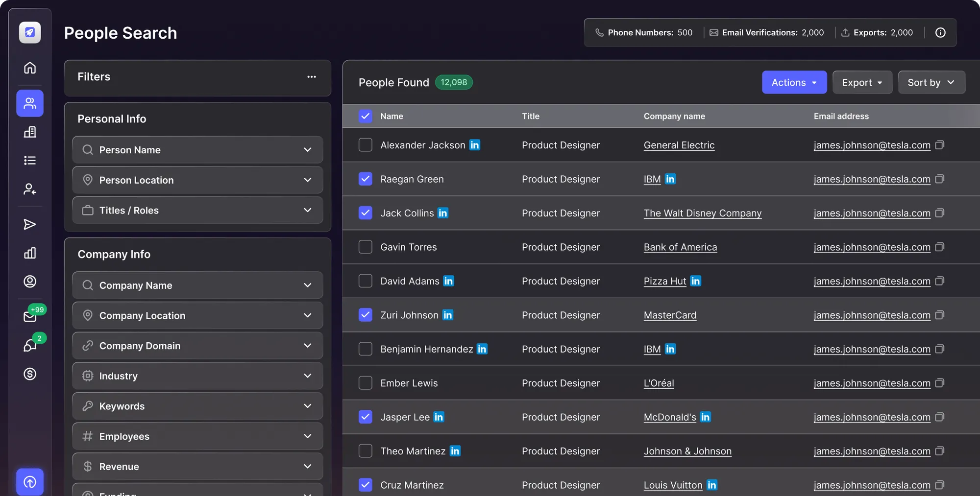Screen dimensions: 980x496
Task: Uncheck Zuri Johnson's checkbox
Action: point(366,315)
